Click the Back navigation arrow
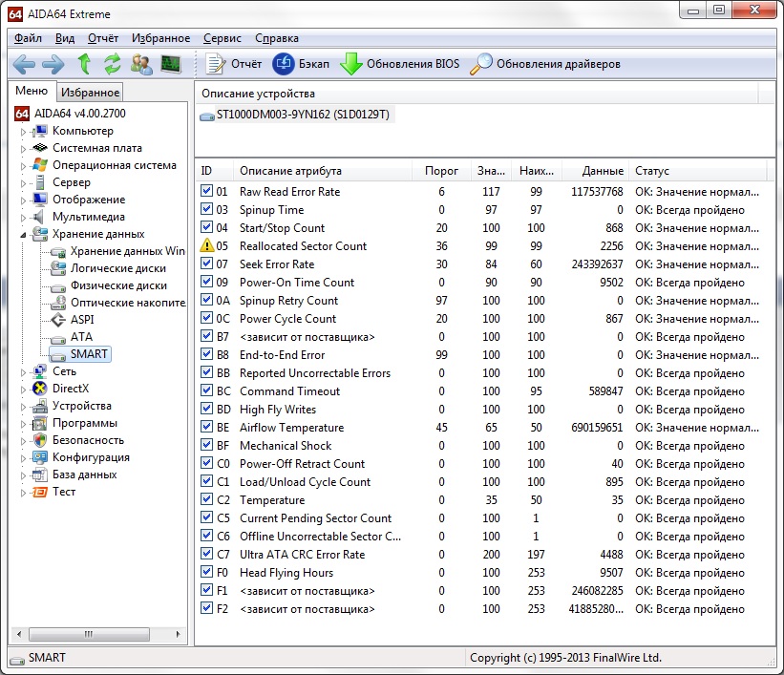 tap(24, 64)
